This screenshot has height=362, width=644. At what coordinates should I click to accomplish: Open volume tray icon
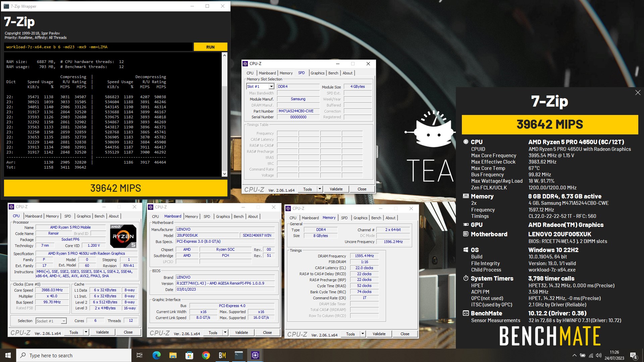click(599, 355)
